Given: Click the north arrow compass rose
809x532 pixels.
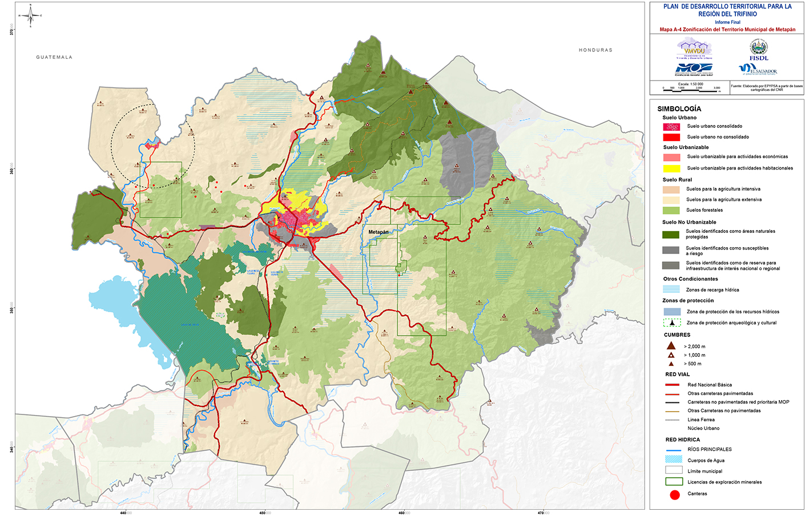Looking at the screenshot, I should (30, 15).
